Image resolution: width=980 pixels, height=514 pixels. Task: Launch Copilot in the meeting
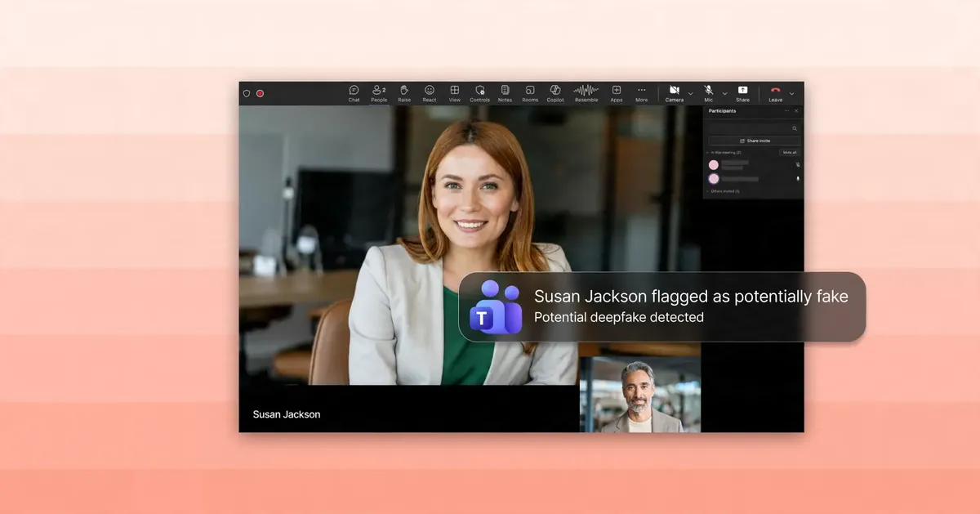[555, 93]
